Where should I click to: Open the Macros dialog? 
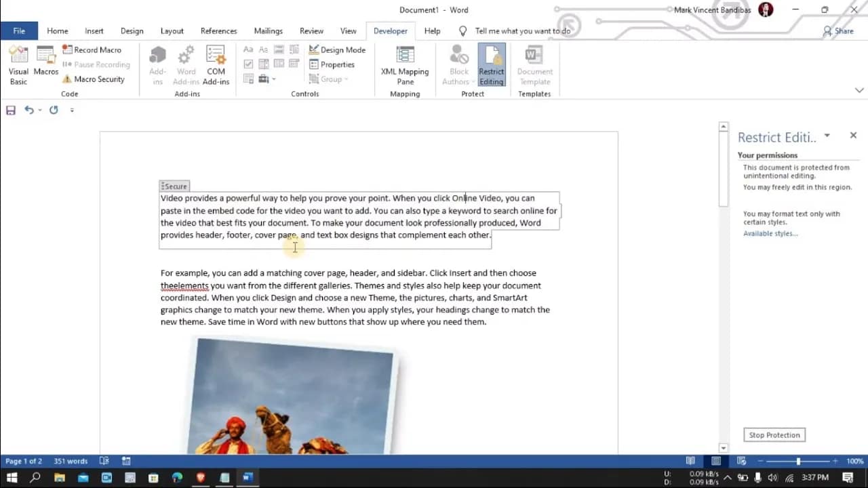click(x=45, y=64)
